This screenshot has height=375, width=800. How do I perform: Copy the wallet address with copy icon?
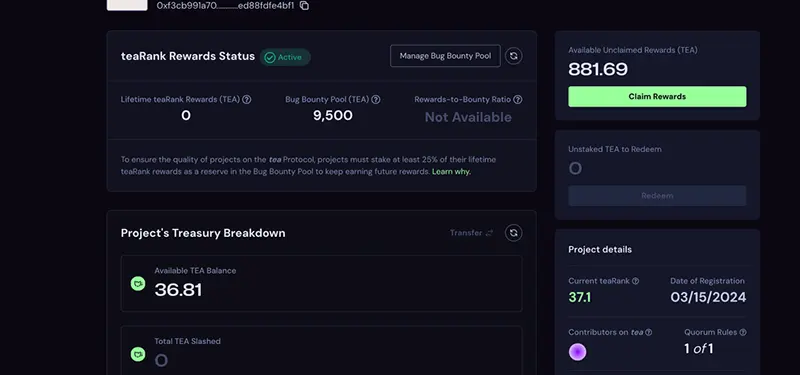[x=304, y=6]
